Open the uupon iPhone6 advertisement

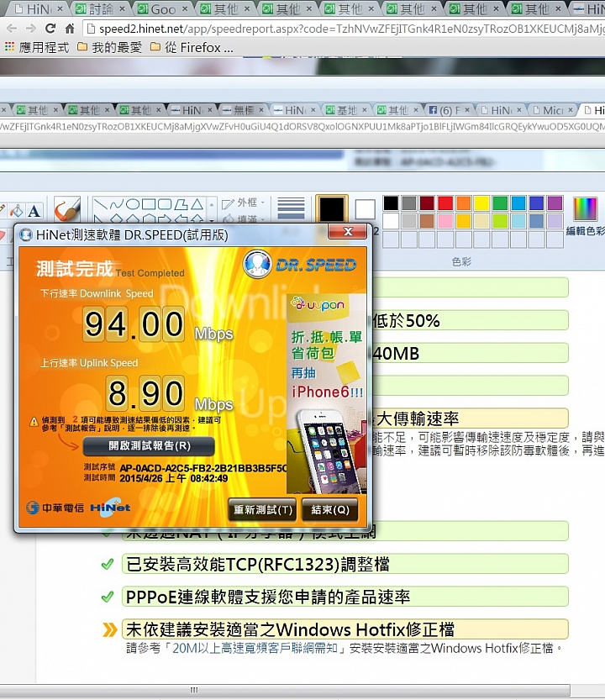tap(326, 394)
